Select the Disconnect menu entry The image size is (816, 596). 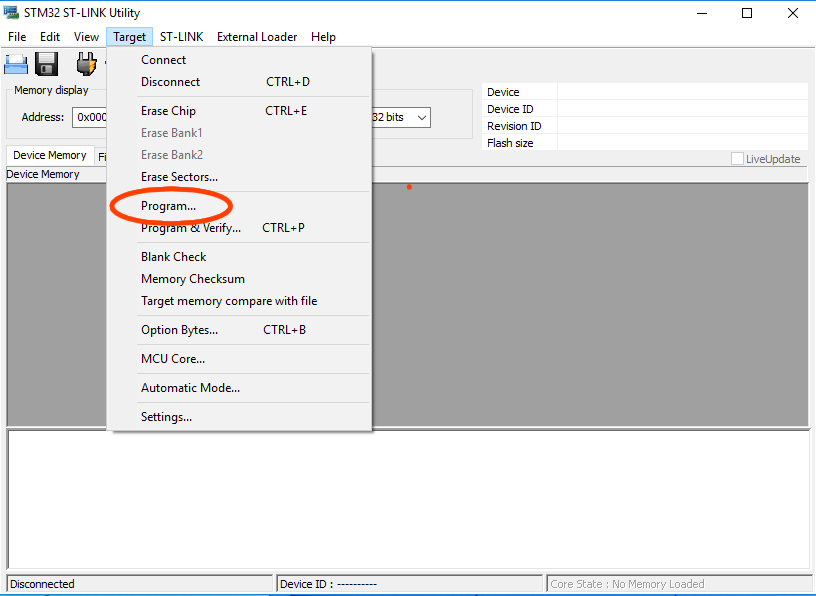[x=170, y=81]
